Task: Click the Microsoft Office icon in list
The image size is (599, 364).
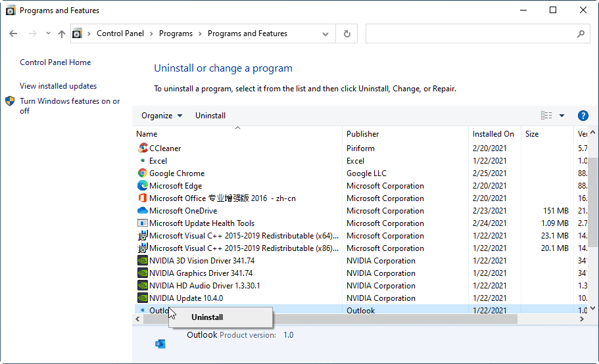Action: [143, 198]
